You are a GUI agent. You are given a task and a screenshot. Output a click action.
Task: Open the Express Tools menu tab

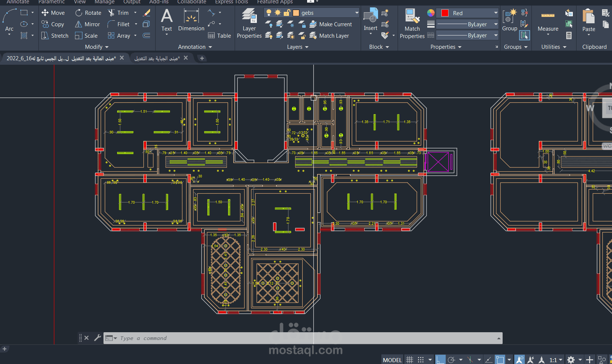[231, 2]
